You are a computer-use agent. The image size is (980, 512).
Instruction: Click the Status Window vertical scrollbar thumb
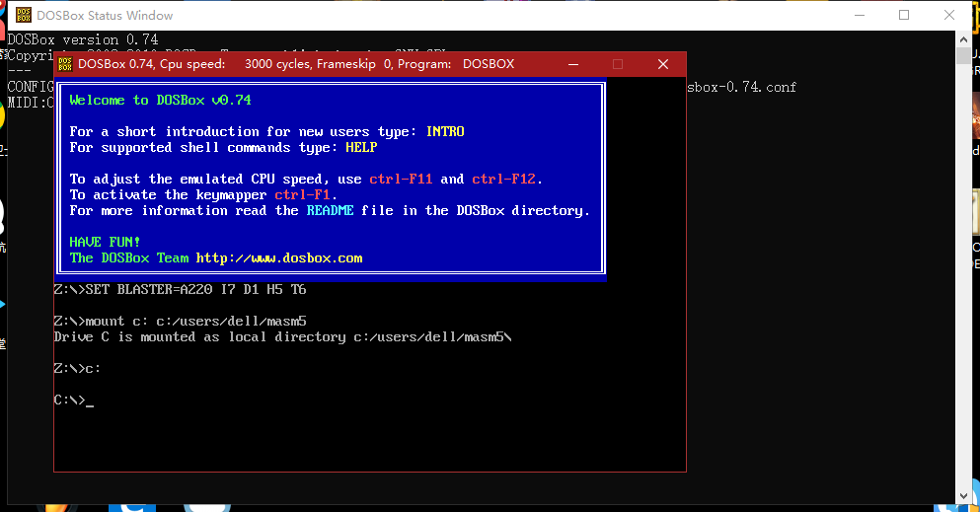963,55
